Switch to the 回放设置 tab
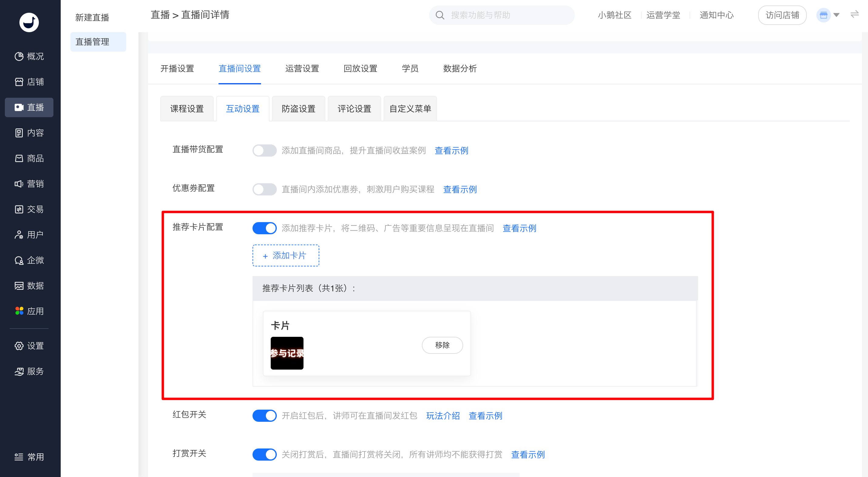Screen dimensions: 868x477 [360, 69]
